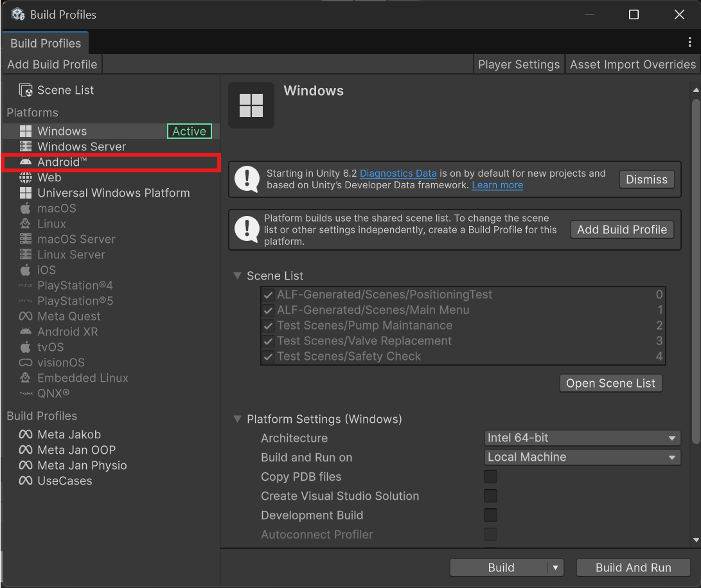Click the Meta Jan OOP profile icon
The height and width of the screenshot is (588, 701).
[x=26, y=450]
